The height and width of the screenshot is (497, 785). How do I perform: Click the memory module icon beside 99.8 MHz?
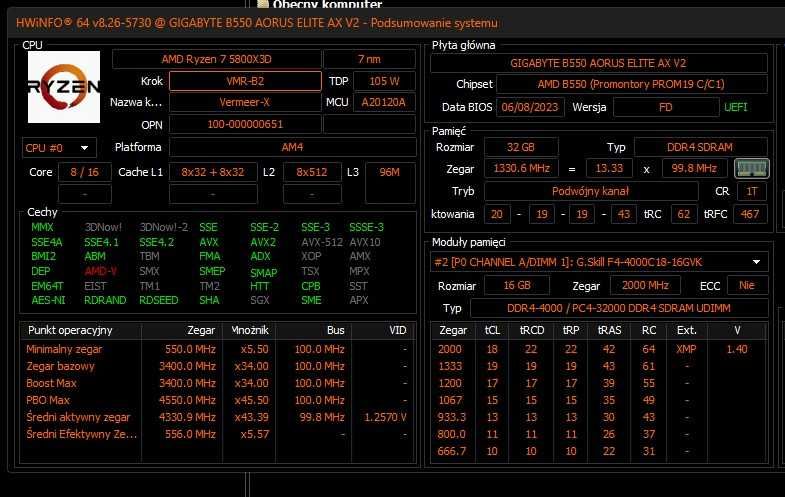click(751, 169)
